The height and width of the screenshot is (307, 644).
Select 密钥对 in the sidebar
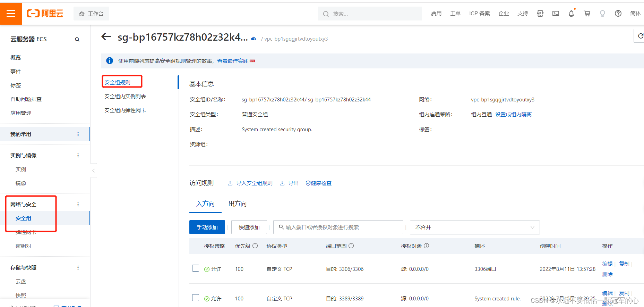click(24, 246)
